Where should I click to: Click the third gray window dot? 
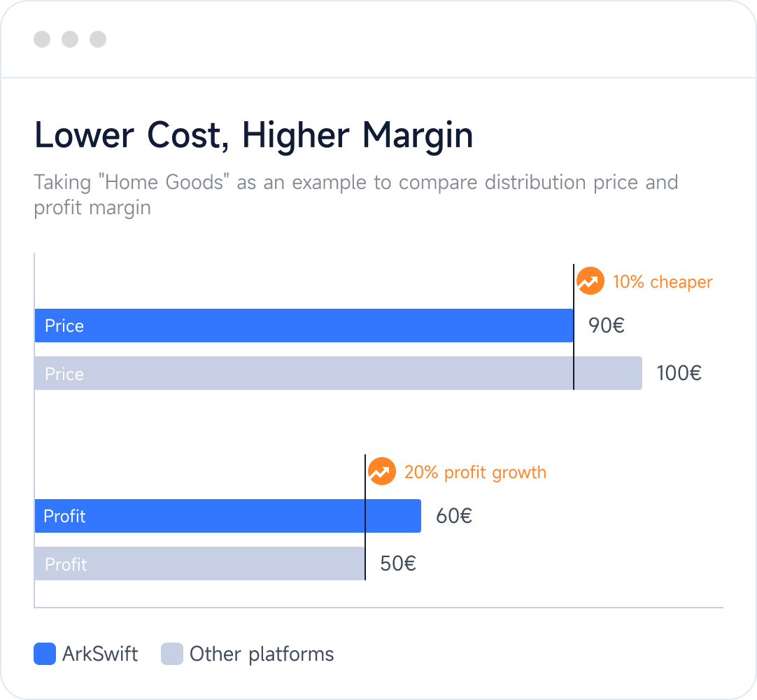coord(98,39)
